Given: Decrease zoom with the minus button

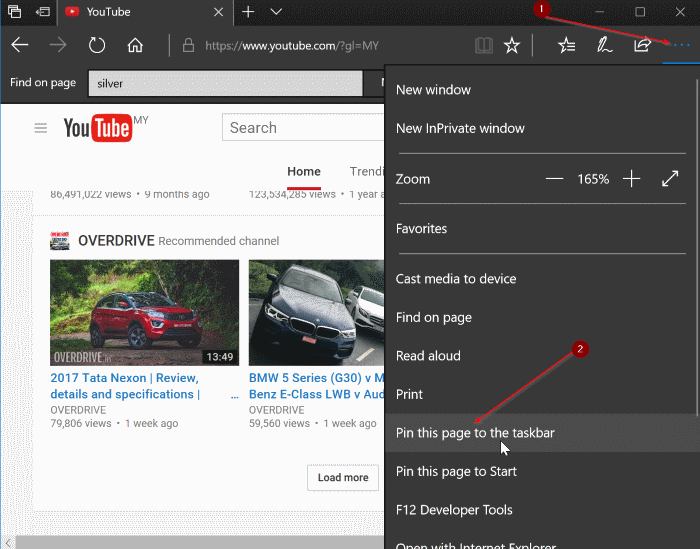Looking at the screenshot, I should [554, 179].
